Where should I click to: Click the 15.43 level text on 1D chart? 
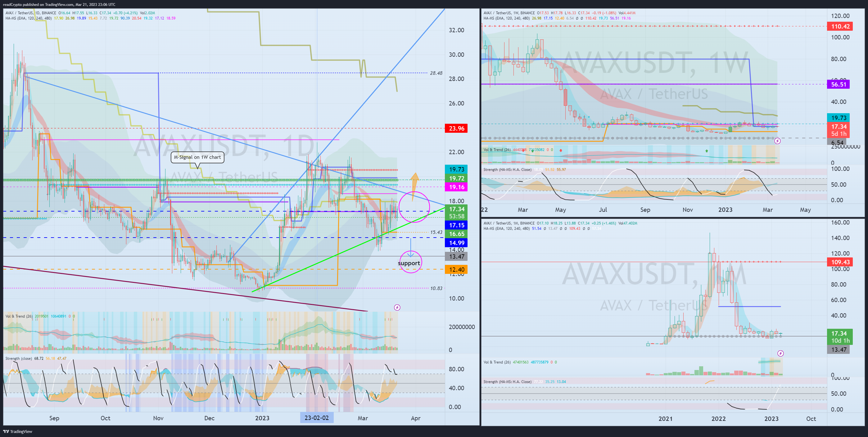436,232
